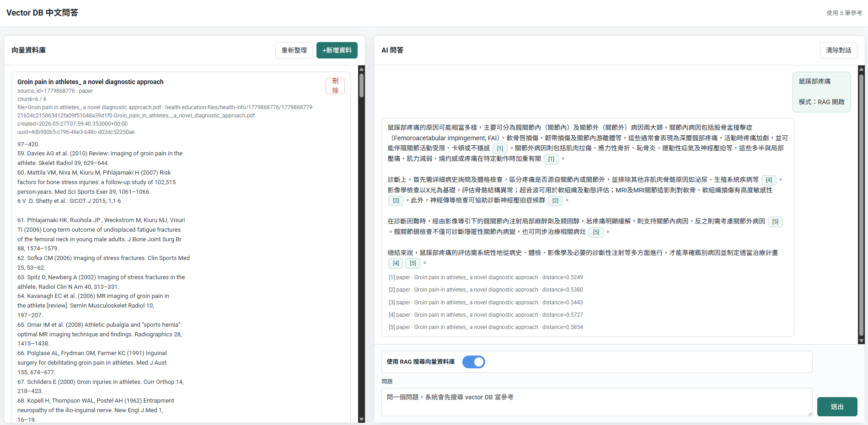Click citation [5] in summary paragraph

[x=413, y=263]
